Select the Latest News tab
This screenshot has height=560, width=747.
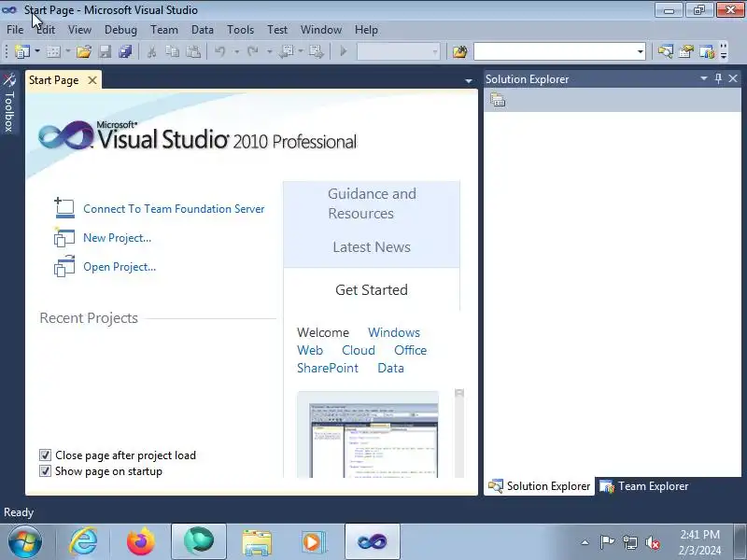click(372, 247)
